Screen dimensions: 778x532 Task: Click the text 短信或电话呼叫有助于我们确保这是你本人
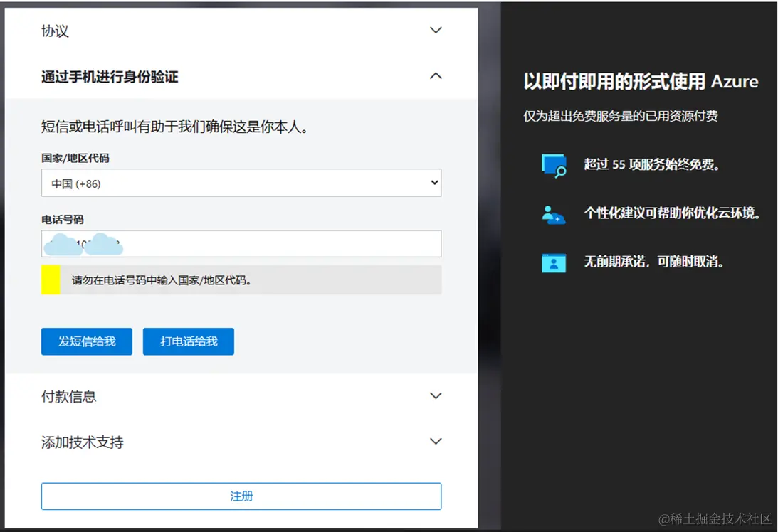click(174, 127)
